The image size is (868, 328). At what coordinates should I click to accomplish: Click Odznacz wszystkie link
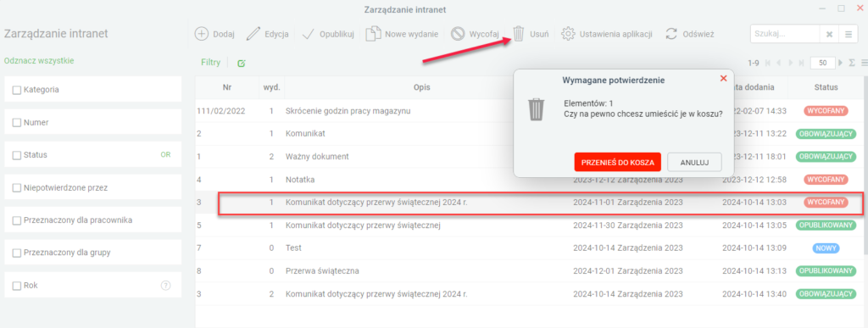click(39, 61)
